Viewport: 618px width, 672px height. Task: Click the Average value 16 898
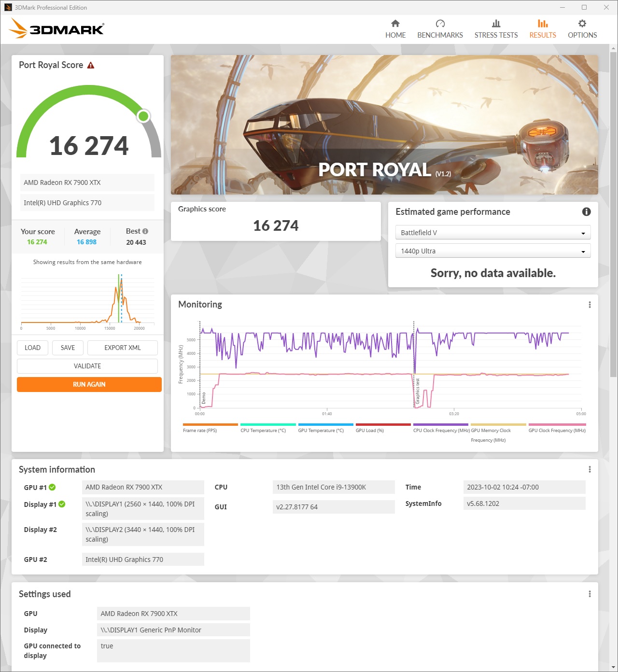click(87, 242)
